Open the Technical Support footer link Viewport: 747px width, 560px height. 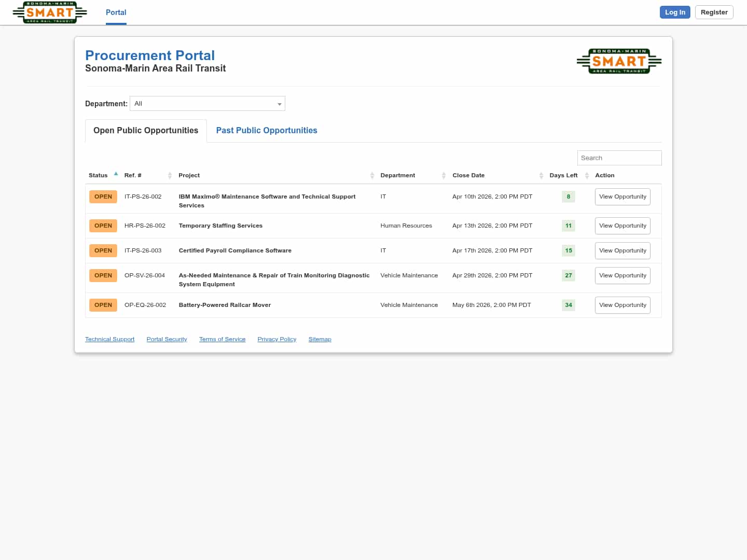(x=109, y=339)
